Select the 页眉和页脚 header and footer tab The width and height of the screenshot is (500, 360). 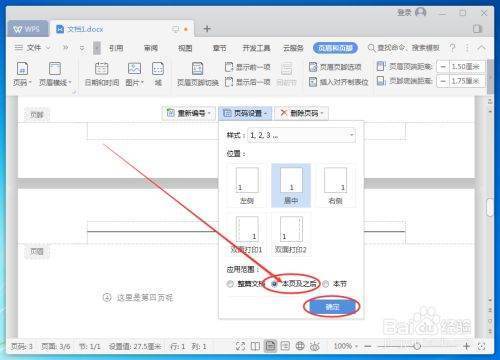[x=335, y=48]
